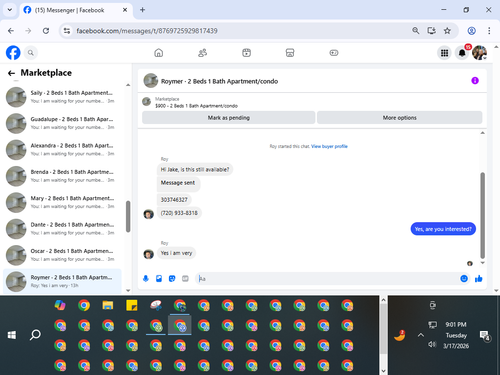The image size is (500, 375).
Task: Select the Roymer conversation in list
Action: coord(62,281)
